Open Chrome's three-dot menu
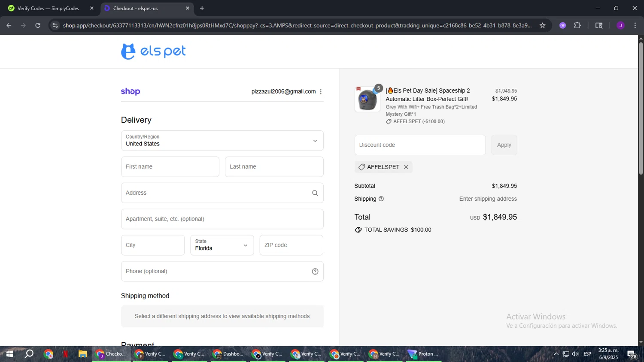This screenshot has height=362, width=644. point(635,25)
